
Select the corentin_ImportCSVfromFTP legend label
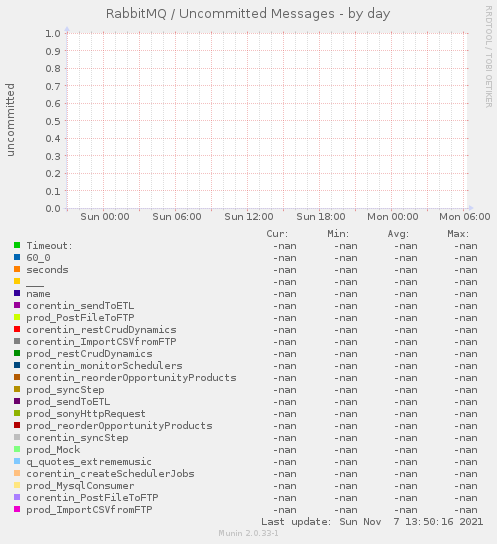(x=101, y=342)
